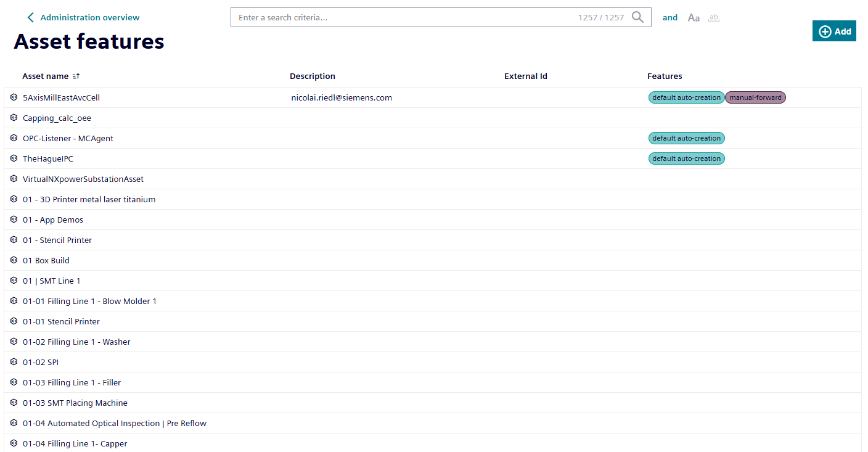
Task: Click the Features column header
Action: pos(665,76)
